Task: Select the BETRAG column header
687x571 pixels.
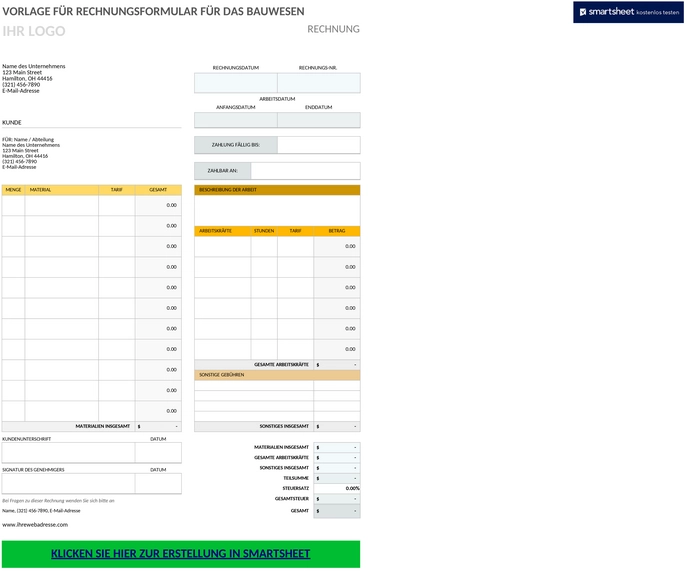Action: pos(337,231)
